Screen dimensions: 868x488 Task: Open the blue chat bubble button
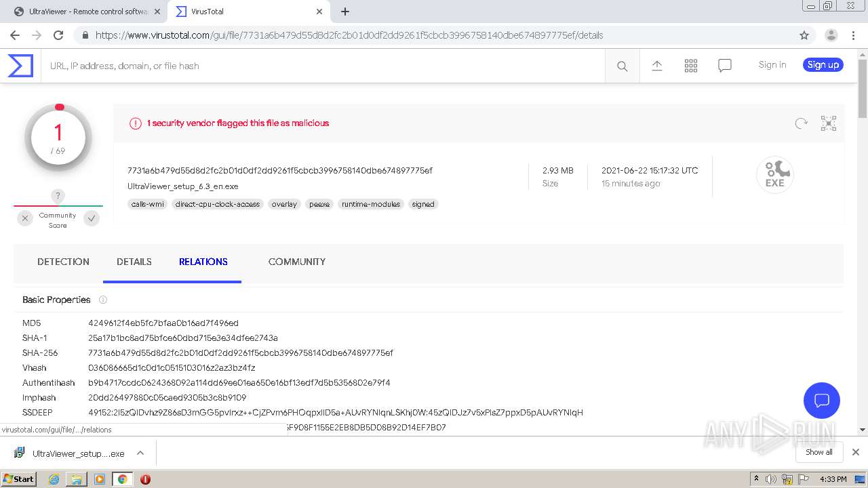tap(822, 400)
